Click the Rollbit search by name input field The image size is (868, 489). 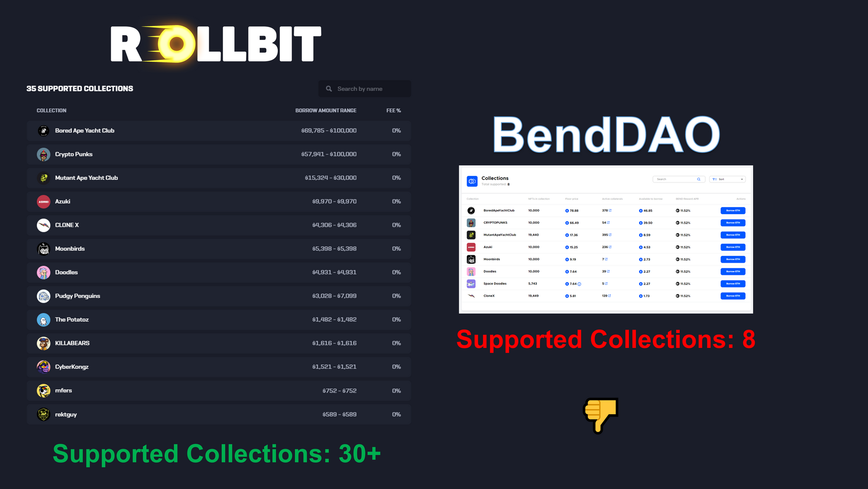coord(365,88)
